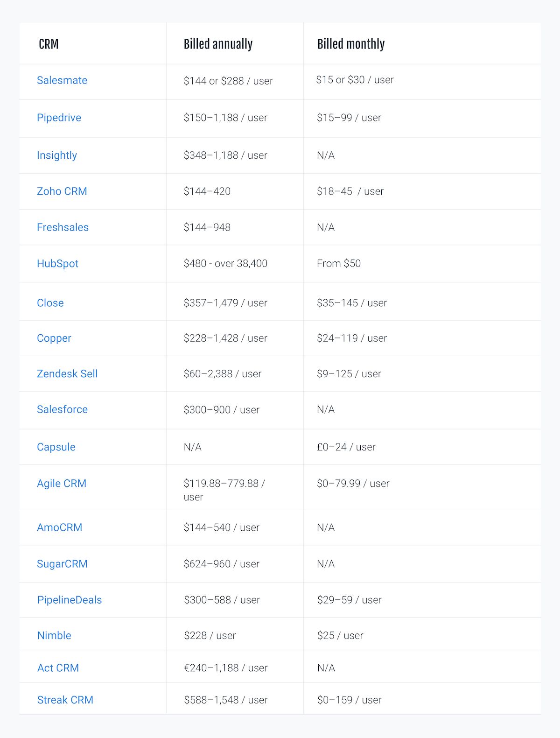560x738 pixels.
Task: Open the PipelineDeals link
Action: click(x=70, y=600)
